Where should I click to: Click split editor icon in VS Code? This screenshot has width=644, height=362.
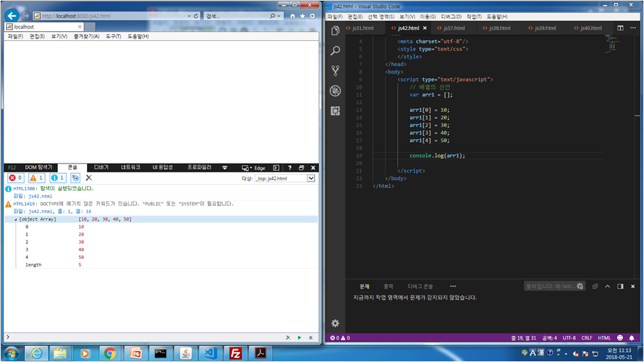(620, 28)
